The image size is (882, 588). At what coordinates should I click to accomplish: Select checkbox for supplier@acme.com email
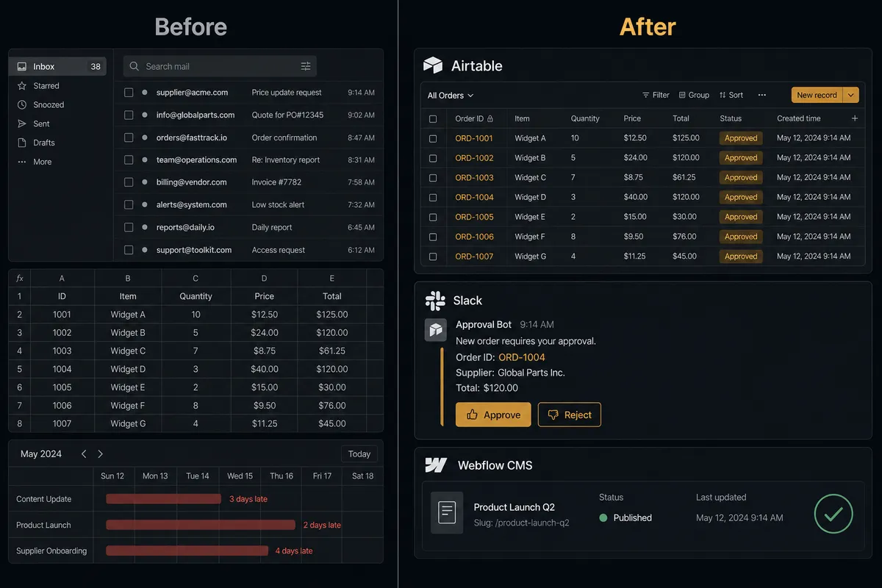click(129, 93)
